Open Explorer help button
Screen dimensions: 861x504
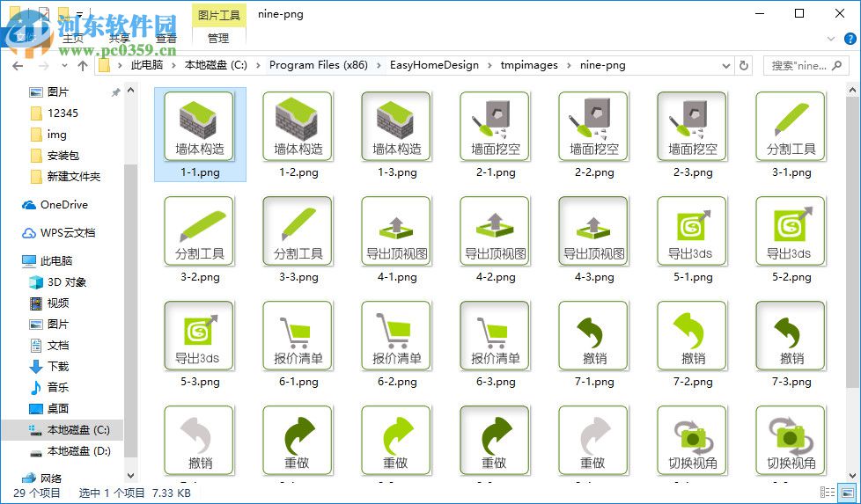850,39
